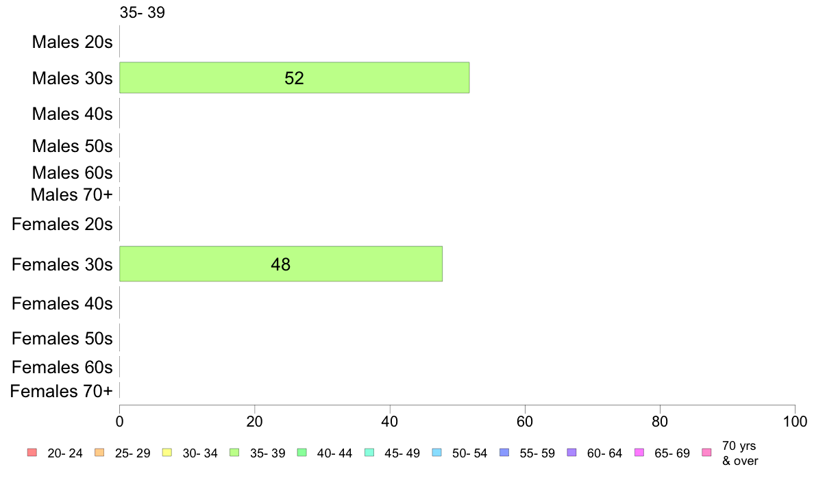Click the 40 tick label on x-axis

tap(390, 421)
